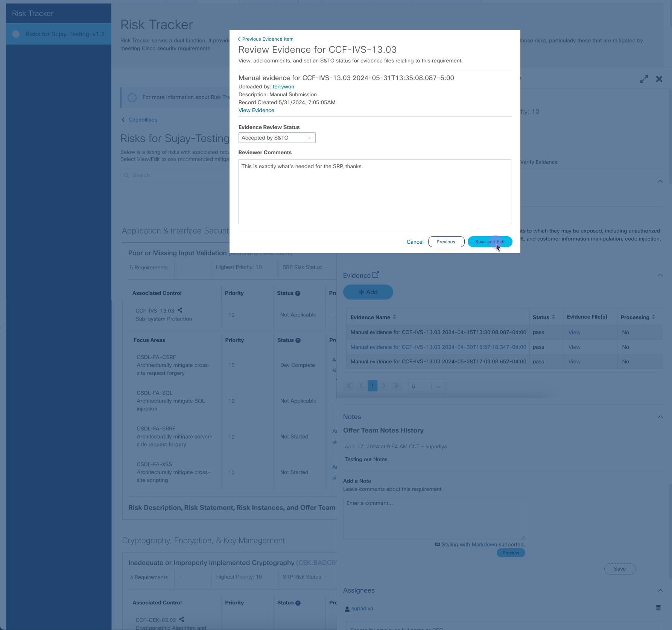This screenshot has height=630, width=672.
Task: Select page 1 in evidence pagination
Action: [x=372, y=386]
